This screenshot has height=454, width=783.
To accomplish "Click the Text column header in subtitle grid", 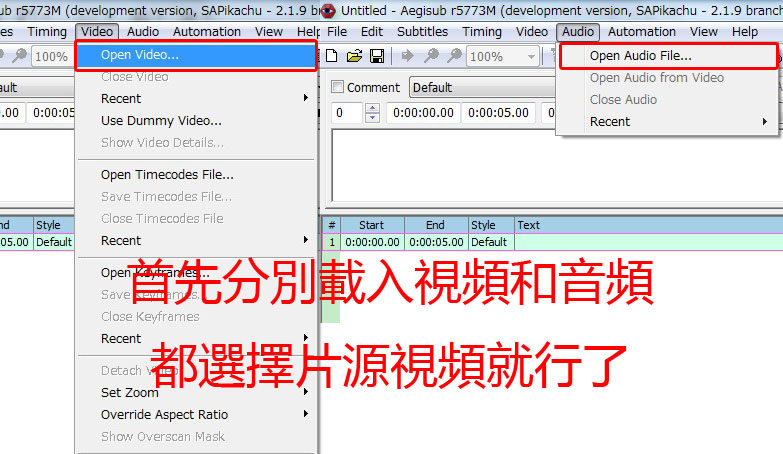I will coord(648,225).
